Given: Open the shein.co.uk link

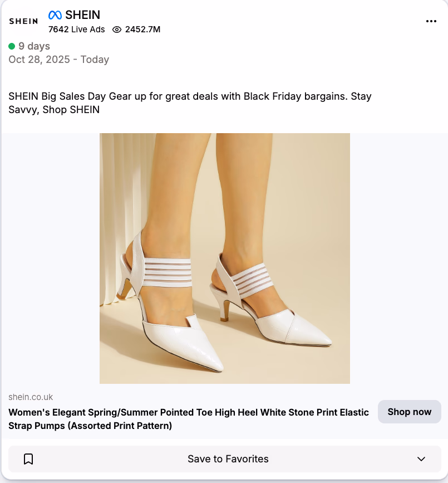Looking at the screenshot, I should [30, 397].
